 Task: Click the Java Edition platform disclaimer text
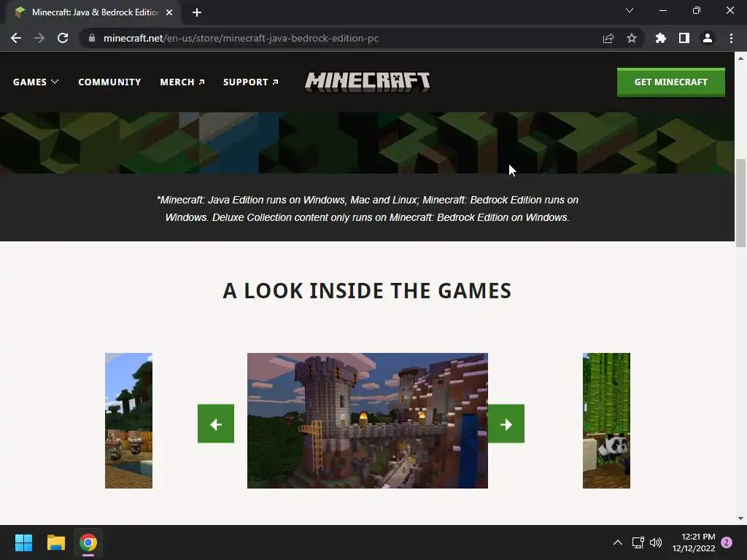click(x=368, y=209)
